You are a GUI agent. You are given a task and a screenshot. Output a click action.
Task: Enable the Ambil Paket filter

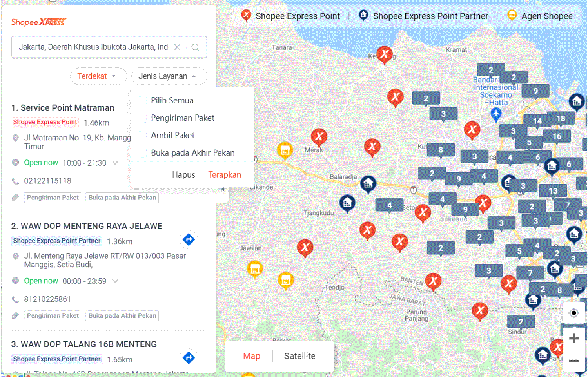[142, 135]
